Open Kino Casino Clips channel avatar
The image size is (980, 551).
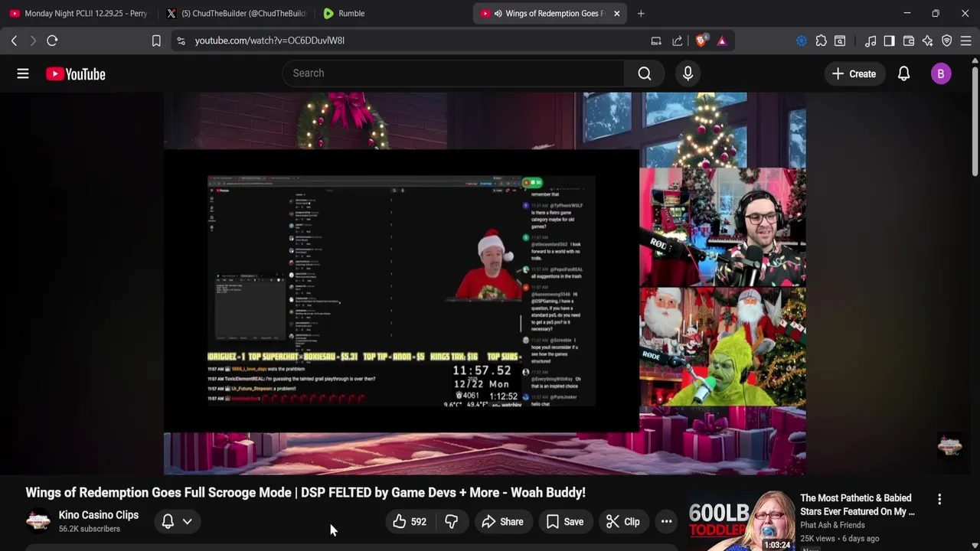(38, 521)
